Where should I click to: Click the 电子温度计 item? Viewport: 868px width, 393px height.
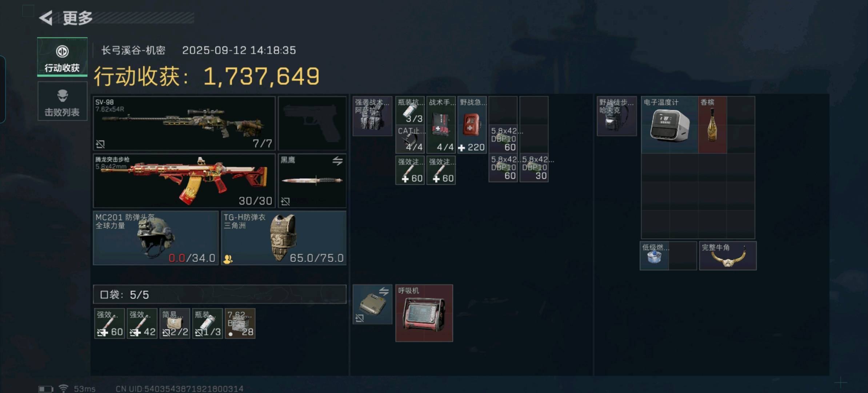(x=670, y=125)
